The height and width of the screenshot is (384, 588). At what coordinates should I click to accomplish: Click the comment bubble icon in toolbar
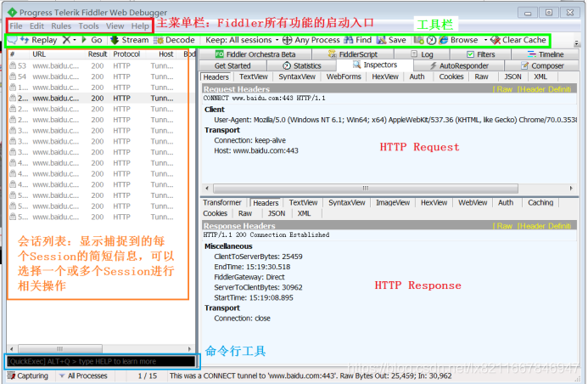12,40
